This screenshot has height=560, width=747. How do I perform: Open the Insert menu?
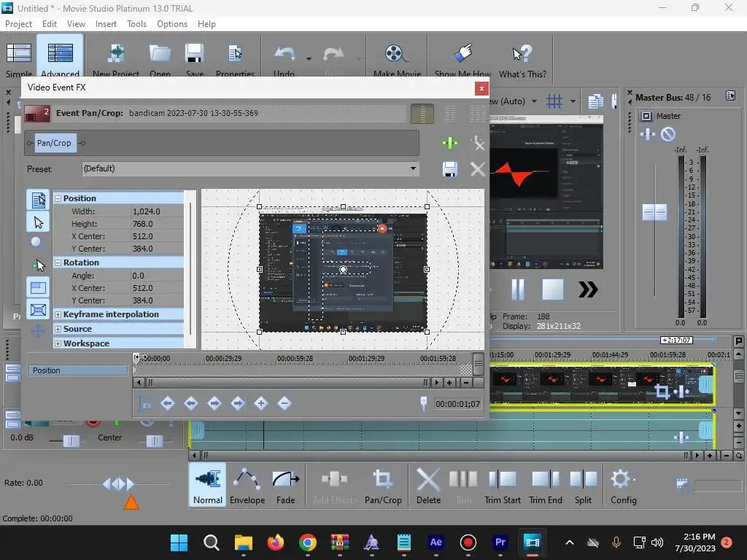click(x=106, y=24)
